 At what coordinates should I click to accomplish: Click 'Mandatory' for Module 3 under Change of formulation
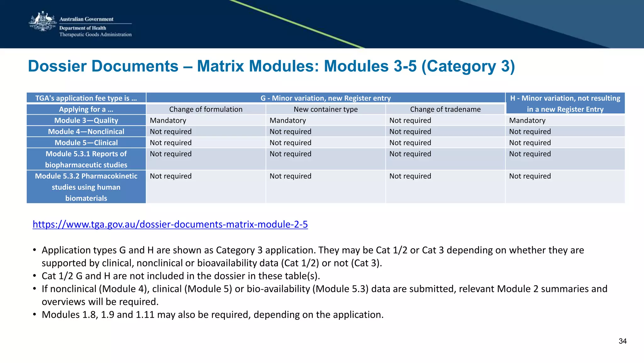click(206, 120)
